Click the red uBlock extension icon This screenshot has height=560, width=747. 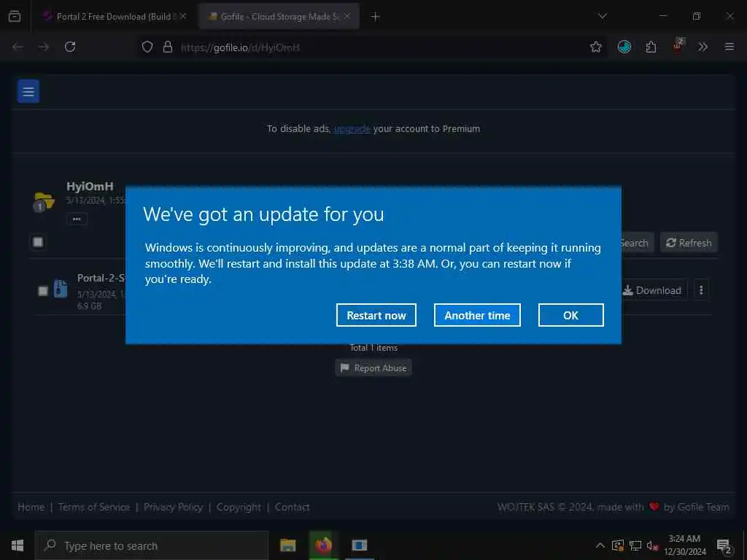(x=678, y=46)
